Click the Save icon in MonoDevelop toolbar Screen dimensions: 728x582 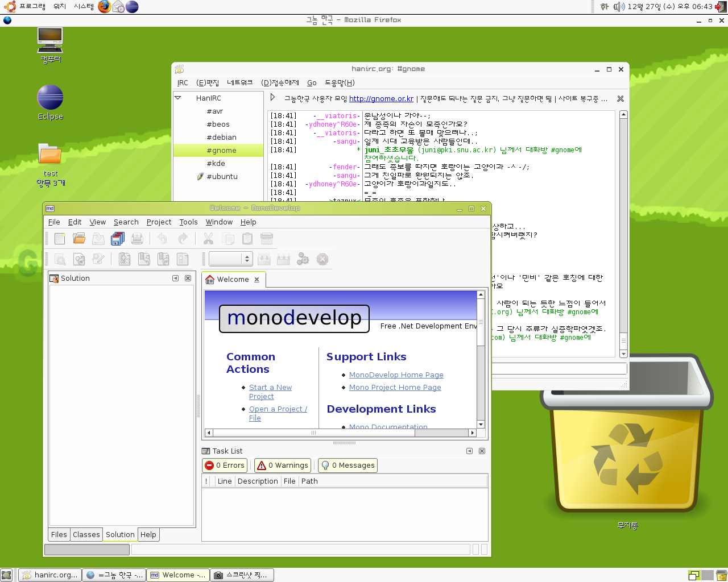pos(98,239)
